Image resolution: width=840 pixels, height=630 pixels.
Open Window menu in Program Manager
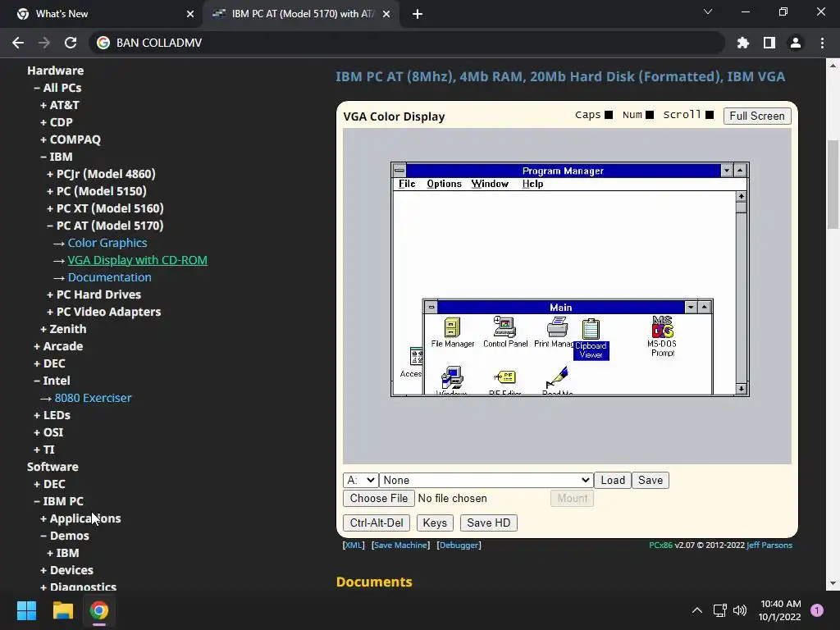[490, 184]
